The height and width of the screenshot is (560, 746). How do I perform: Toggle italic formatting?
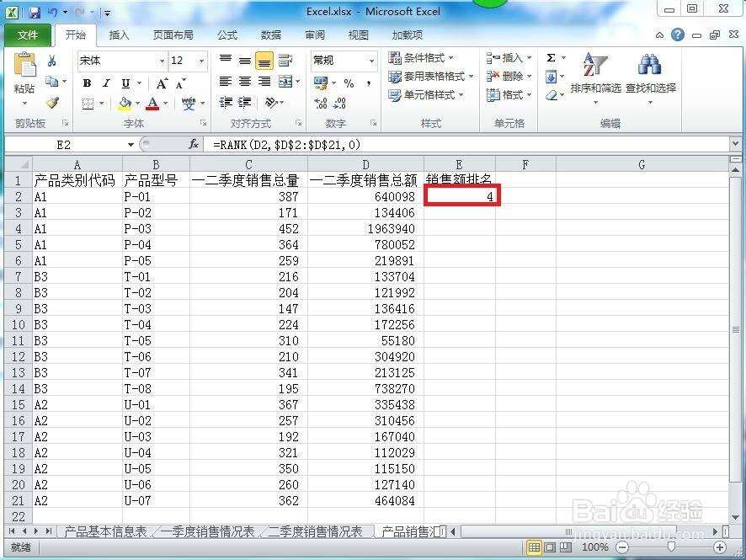click(x=107, y=83)
